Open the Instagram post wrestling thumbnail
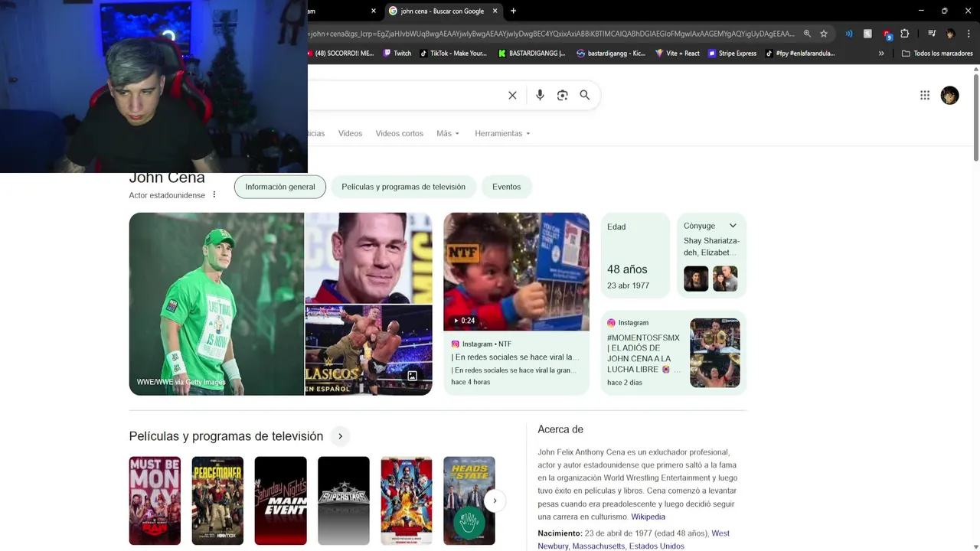The height and width of the screenshot is (551, 980). tap(715, 353)
